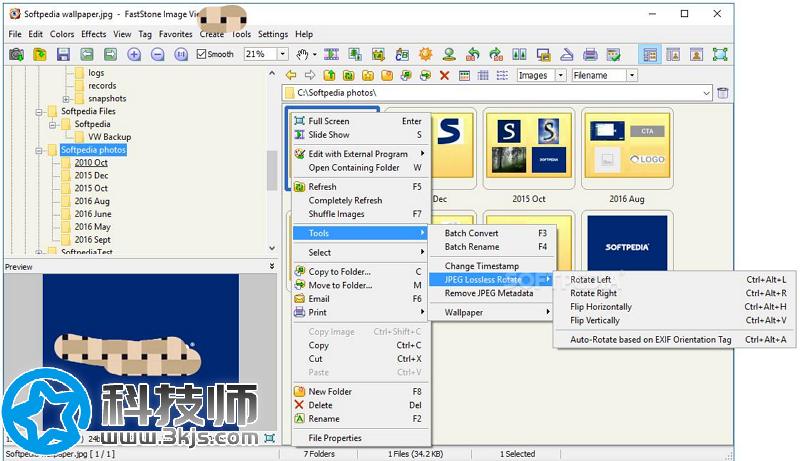Select the 2016 June folder in tree
800x461 pixels.
93,214
